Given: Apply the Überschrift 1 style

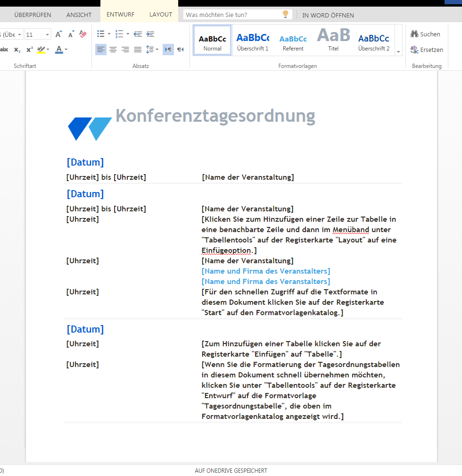Looking at the screenshot, I should point(253,41).
